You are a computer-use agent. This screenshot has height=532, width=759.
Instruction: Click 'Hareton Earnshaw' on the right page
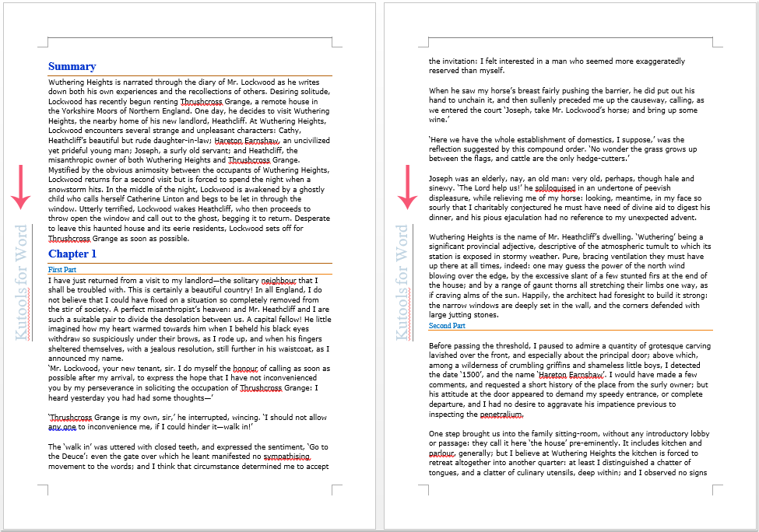tap(571, 375)
